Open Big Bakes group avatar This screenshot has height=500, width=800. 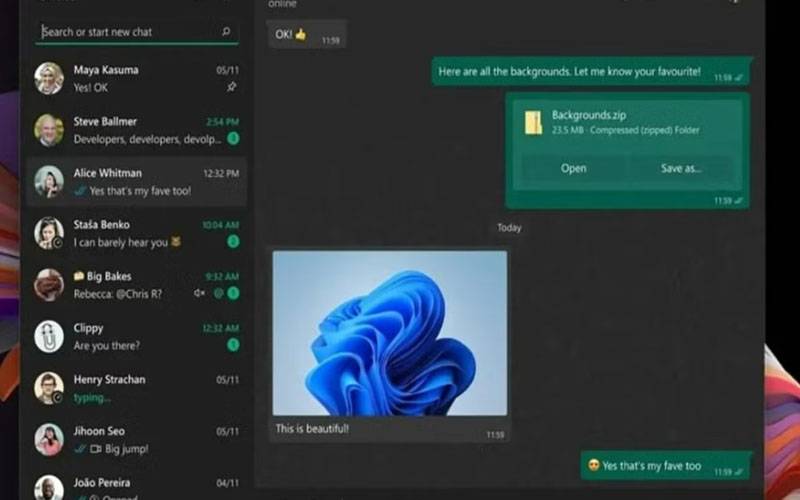[49, 285]
